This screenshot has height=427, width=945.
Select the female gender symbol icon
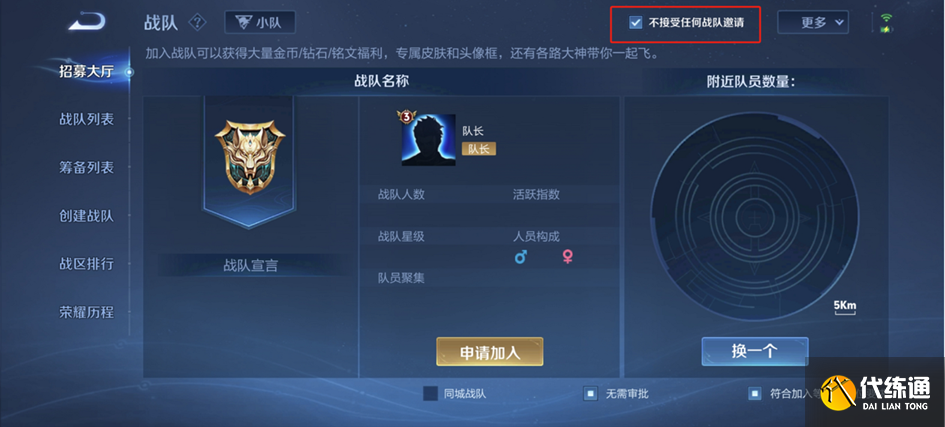(x=567, y=257)
